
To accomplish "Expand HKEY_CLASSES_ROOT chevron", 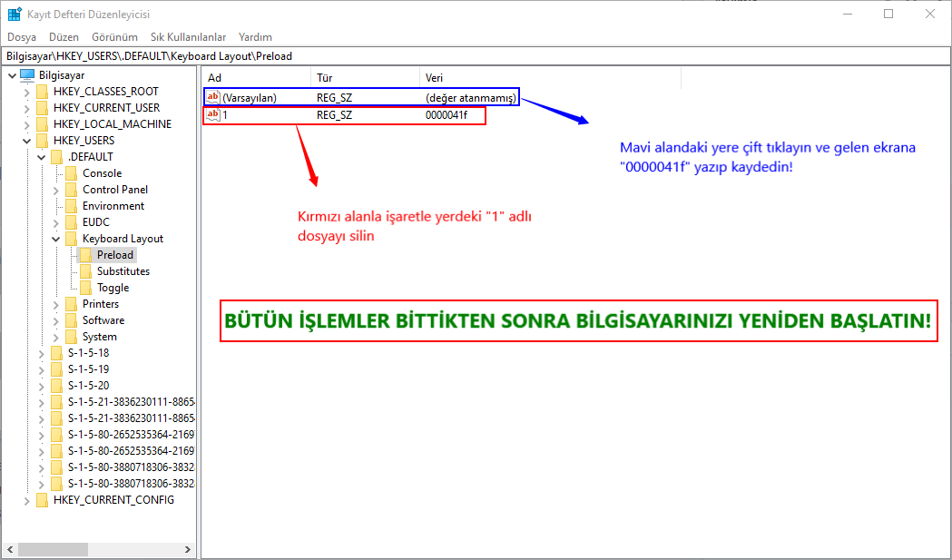I will pos(26,92).
